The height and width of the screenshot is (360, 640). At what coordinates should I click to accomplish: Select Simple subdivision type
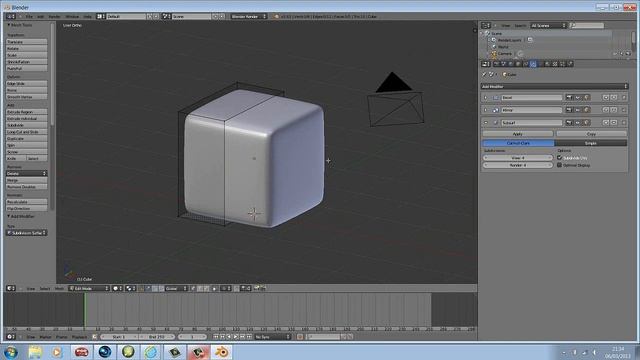point(591,143)
